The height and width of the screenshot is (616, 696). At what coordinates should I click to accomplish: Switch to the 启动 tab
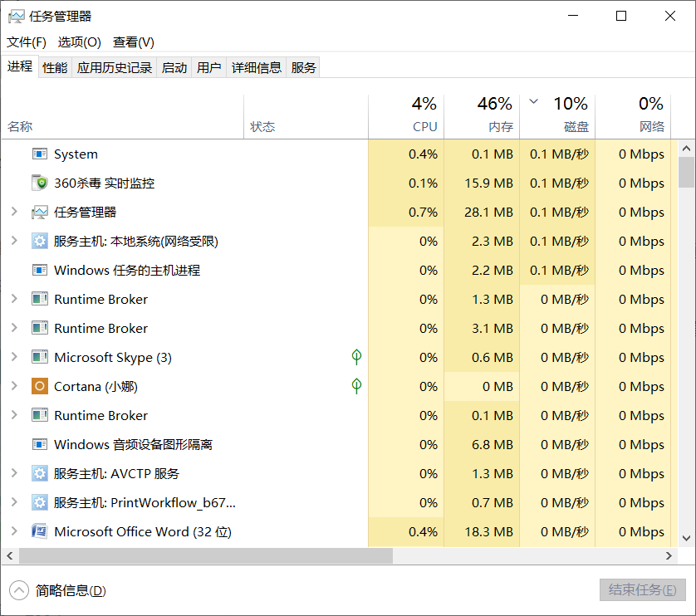point(174,67)
